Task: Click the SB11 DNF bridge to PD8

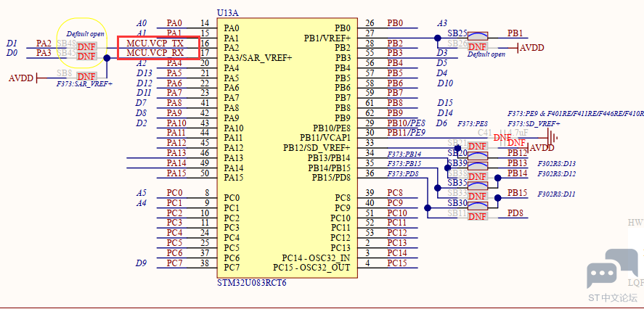Action: [478, 216]
